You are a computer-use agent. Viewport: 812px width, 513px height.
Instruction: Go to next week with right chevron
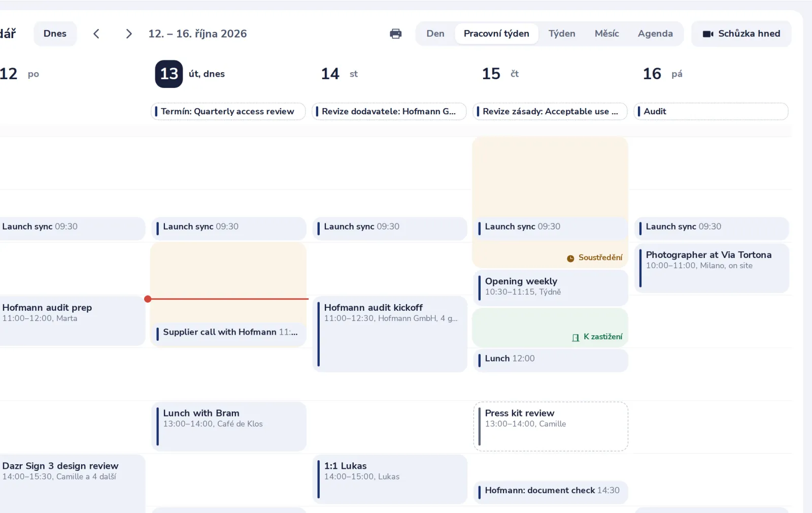pyautogui.click(x=129, y=34)
